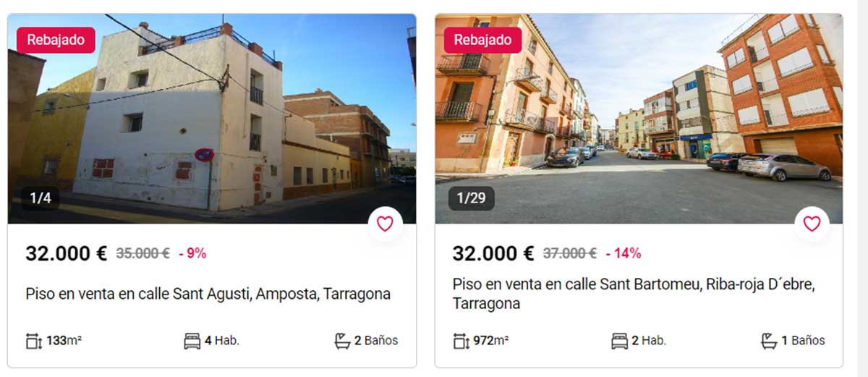868x377 pixels.
Task: Open Piso en venta calle Sant Bartomeu link
Action: coord(634,294)
